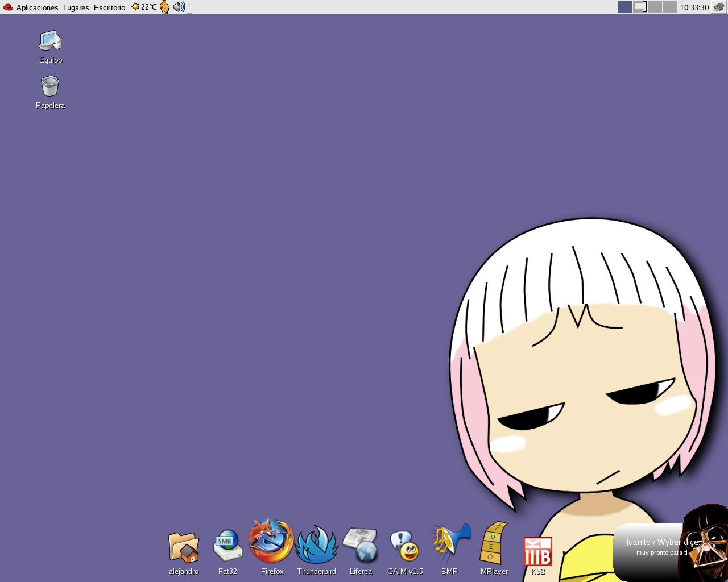728x582 pixels.
Task: Click the orange GAIM buddy tray icon
Action: [x=164, y=7]
